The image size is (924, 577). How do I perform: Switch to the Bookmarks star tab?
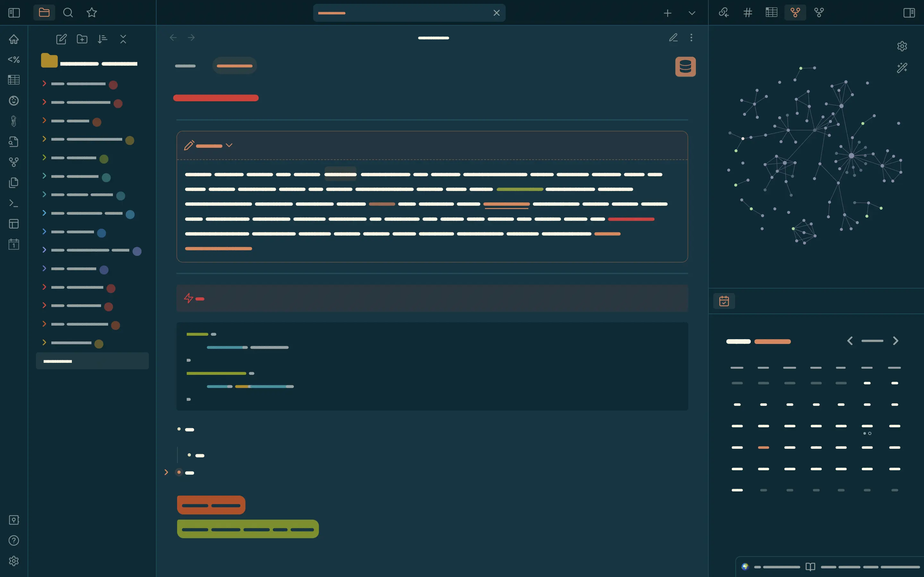(92, 13)
